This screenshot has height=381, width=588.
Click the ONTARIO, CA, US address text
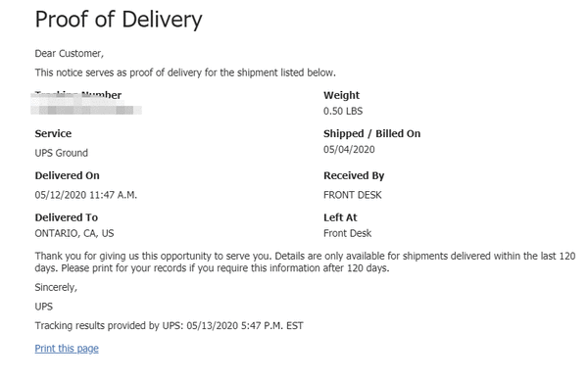[74, 233]
